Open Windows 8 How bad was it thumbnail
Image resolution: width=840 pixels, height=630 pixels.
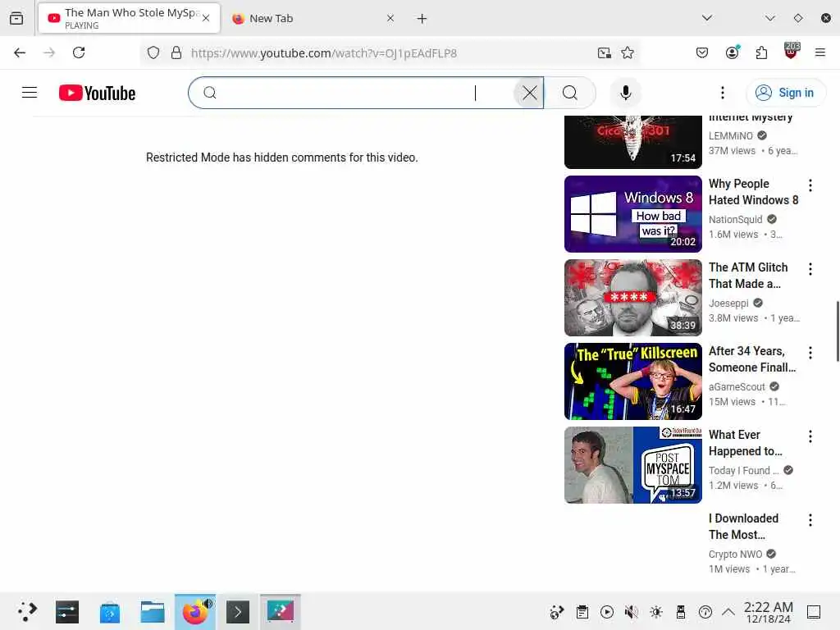pos(632,214)
